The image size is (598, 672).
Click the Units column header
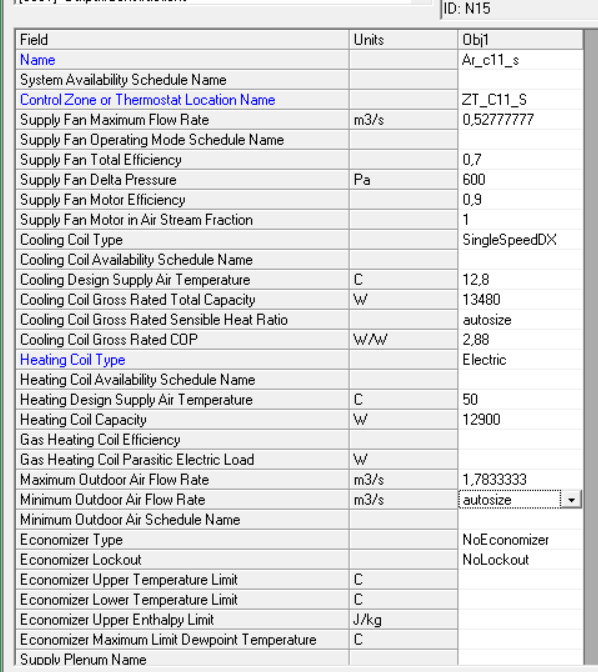coord(403,40)
